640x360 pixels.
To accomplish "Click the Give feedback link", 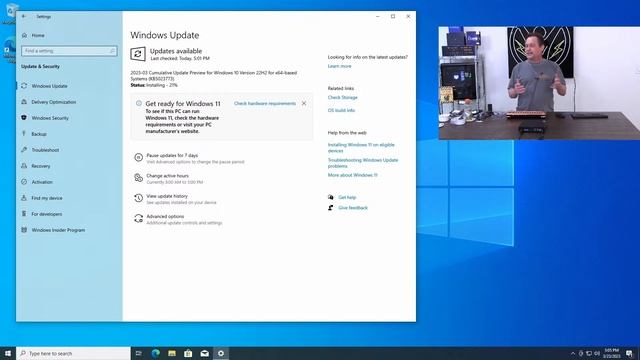I will (353, 208).
